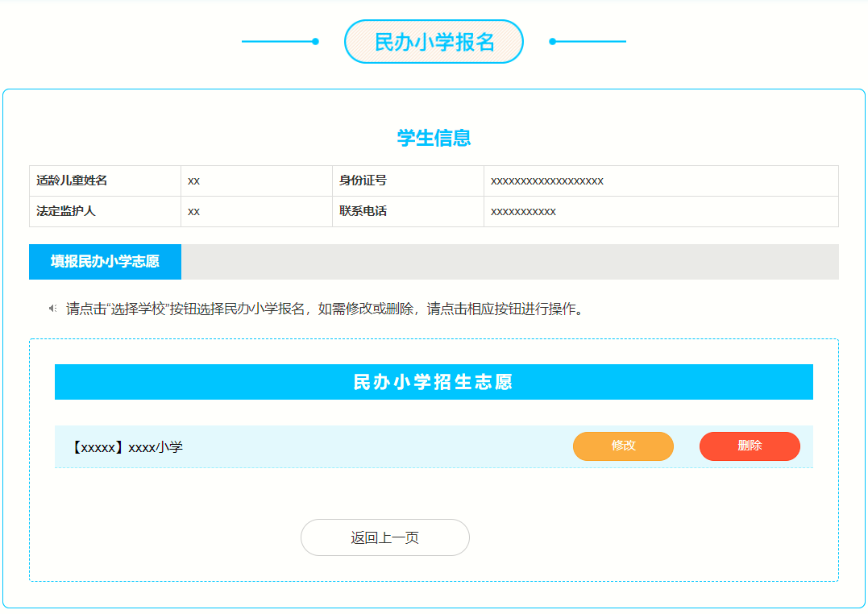Select the 【xxxxx】xxxx小学 school entry
Image resolution: width=868 pixels, height=614 pixels.
[127, 446]
